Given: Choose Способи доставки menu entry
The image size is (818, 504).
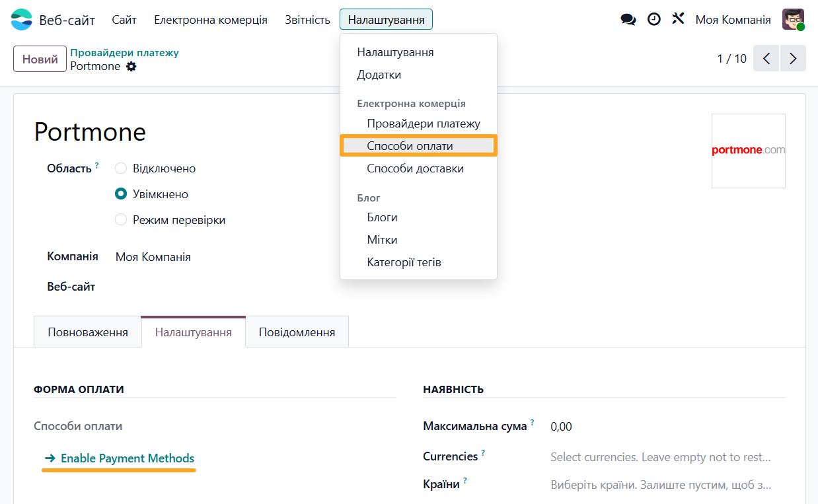Looking at the screenshot, I should (x=419, y=168).
